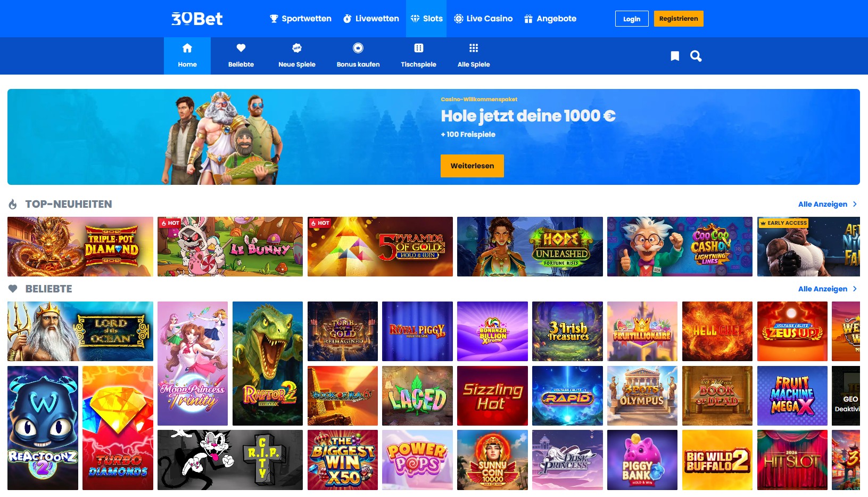
Task: Open the bookmark icon in sub-navigation
Action: point(675,56)
